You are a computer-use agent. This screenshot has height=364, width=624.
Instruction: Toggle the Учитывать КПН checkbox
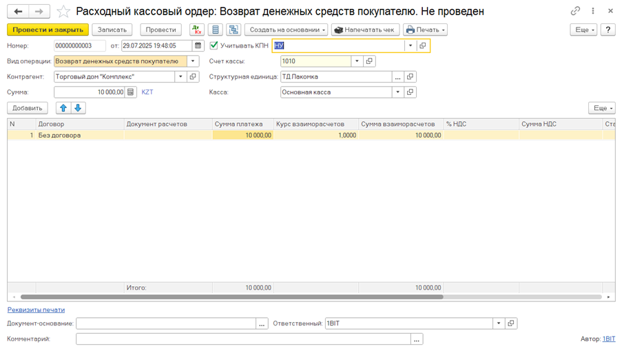coord(214,45)
